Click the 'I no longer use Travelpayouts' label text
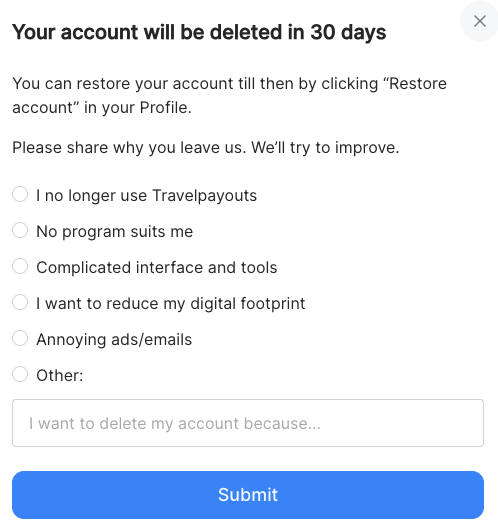This screenshot has height=532, width=498. 147,196
